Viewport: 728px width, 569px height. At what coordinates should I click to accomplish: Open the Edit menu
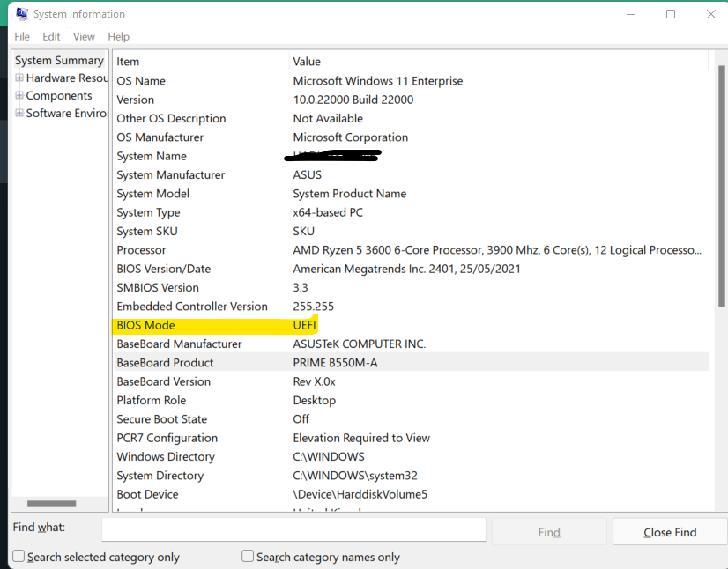click(50, 36)
